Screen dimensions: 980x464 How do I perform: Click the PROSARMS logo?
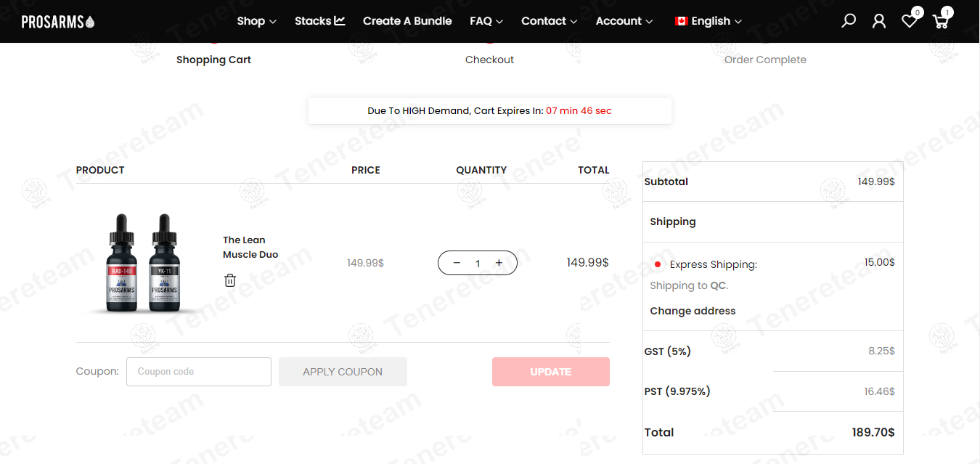(x=58, y=22)
